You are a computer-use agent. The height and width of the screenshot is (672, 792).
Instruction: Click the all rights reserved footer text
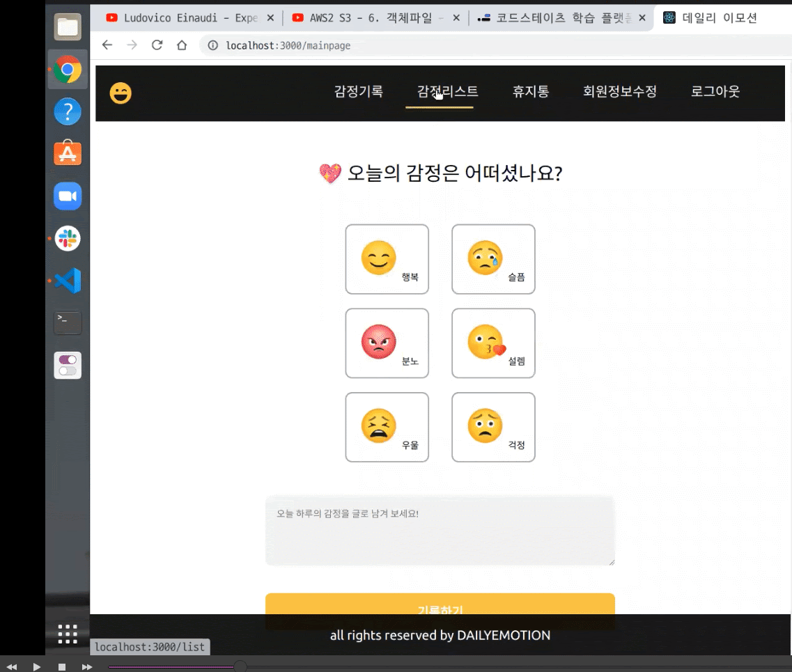point(440,635)
